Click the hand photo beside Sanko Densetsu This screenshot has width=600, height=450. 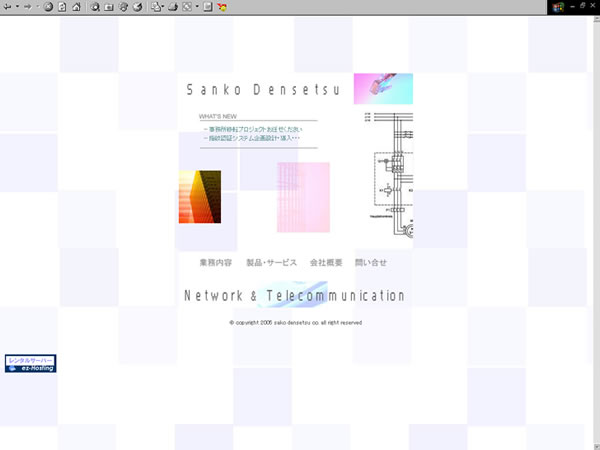(x=383, y=88)
